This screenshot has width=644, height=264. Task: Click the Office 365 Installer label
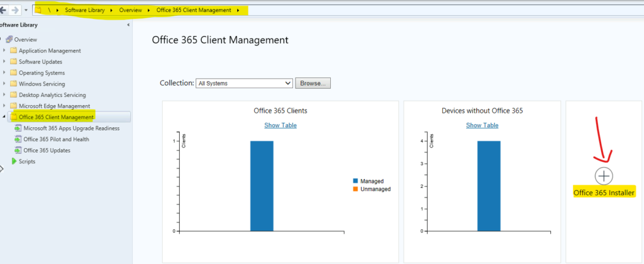pyautogui.click(x=604, y=193)
